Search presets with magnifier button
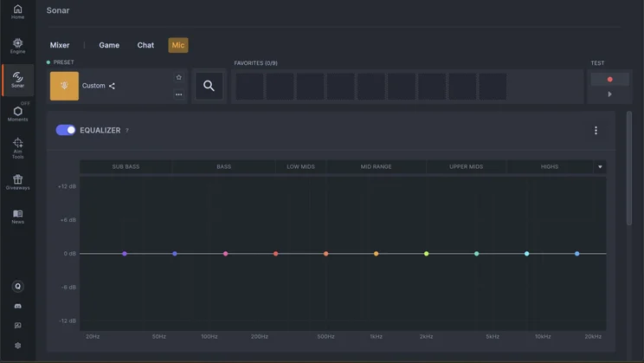The height and width of the screenshot is (363, 644). 209,86
